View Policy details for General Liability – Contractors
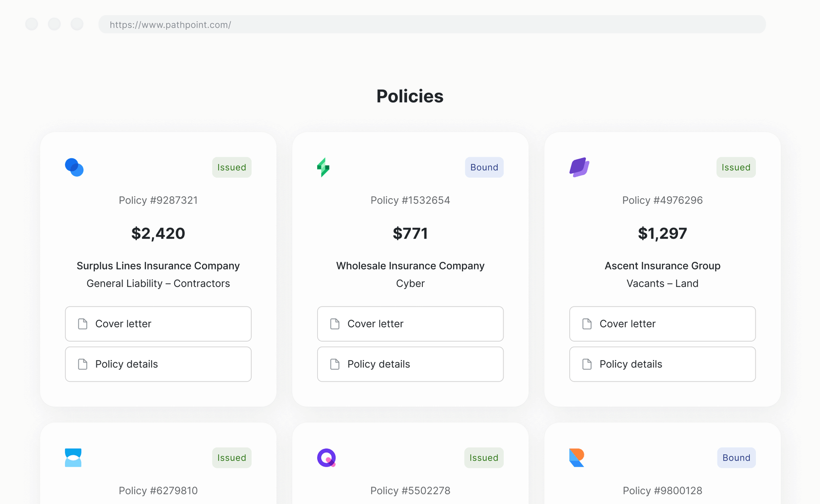The width and height of the screenshot is (820, 504). [x=158, y=364]
